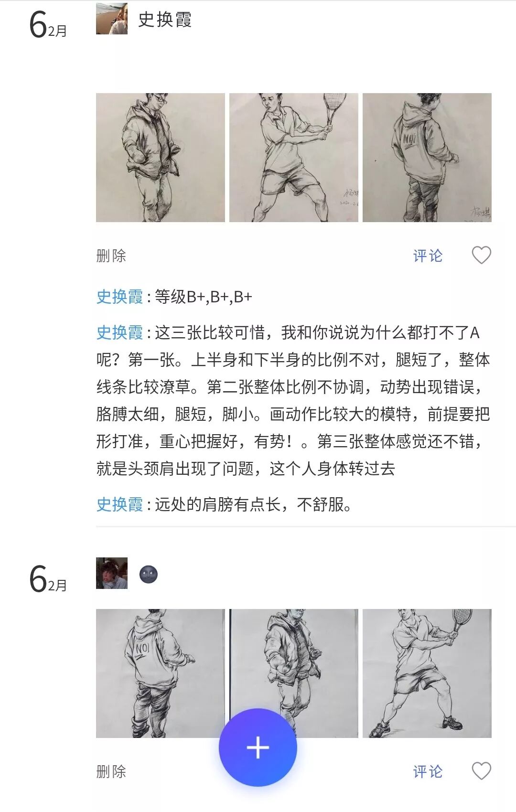The width and height of the screenshot is (516, 812).
Task: Tap the blue plus floating button
Action: 258,748
